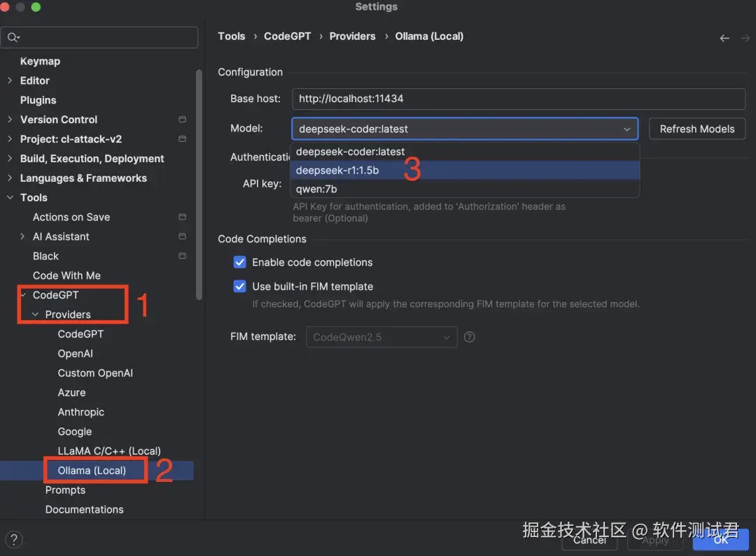Select Actions on Save item
This screenshot has width=756, height=556.
point(71,217)
